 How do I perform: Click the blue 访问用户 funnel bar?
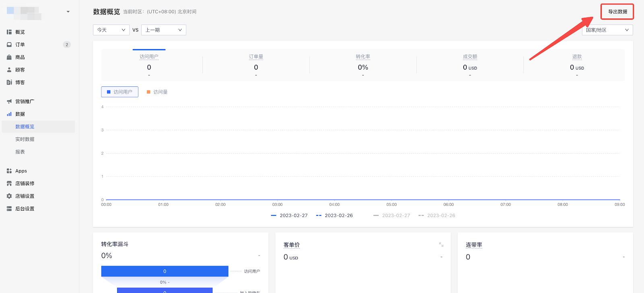coord(165,271)
